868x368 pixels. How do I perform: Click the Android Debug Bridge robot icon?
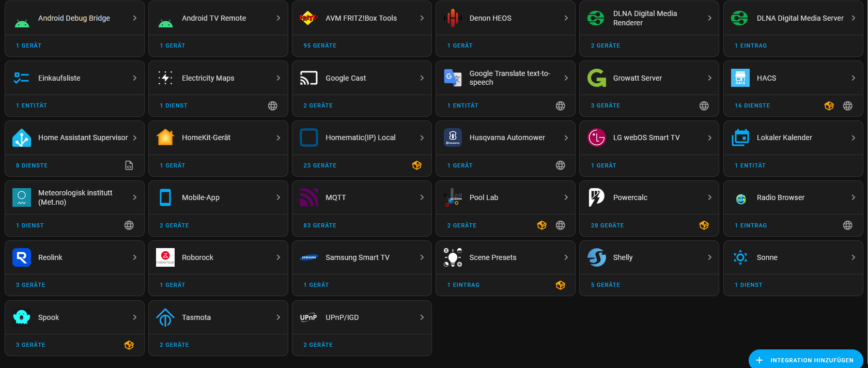22,23
